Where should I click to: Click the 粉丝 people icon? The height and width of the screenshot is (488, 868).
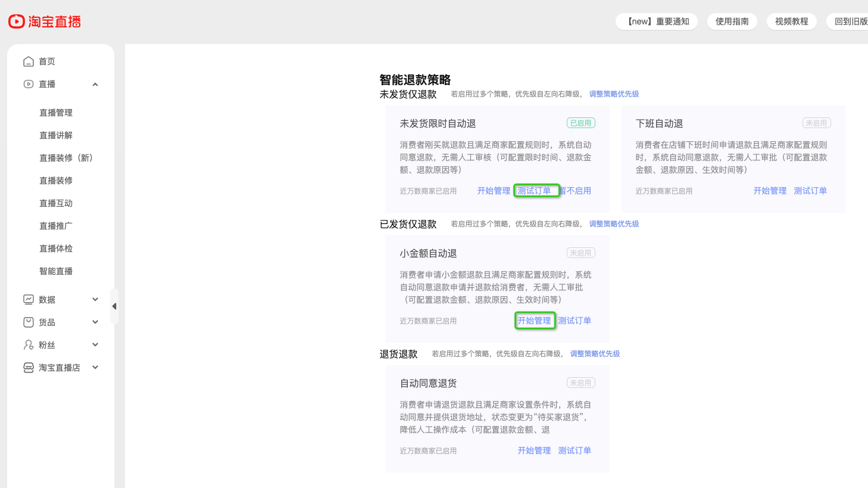29,345
